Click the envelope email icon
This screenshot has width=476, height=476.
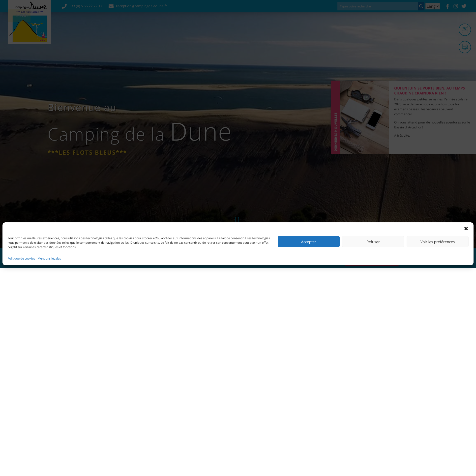[x=111, y=6]
